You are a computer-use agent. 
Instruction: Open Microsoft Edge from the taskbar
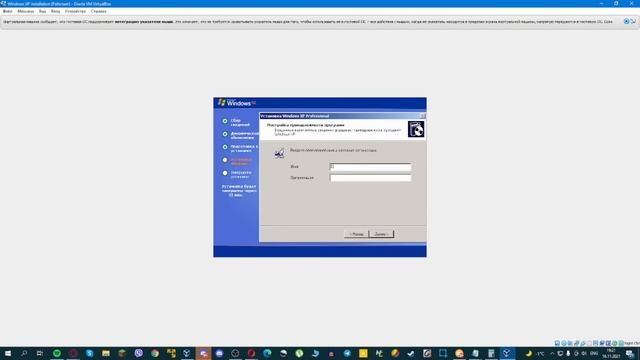[267, 353]
